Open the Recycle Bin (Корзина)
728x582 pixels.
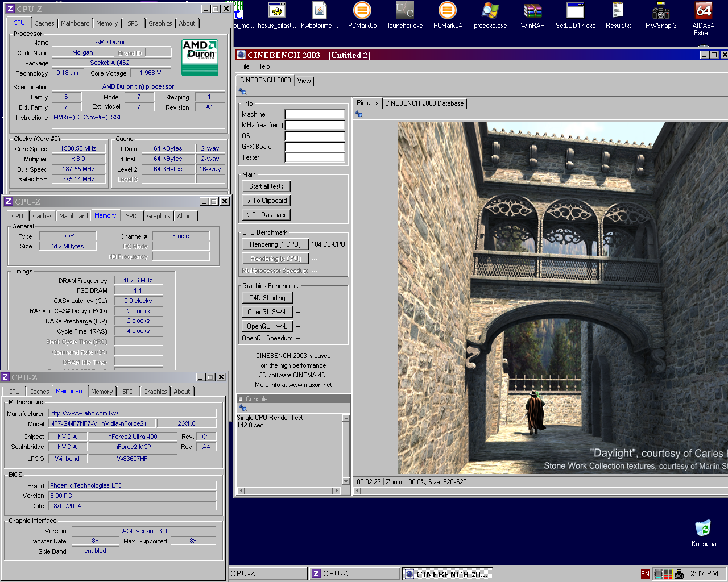pyautogui.click(x=704, y=533)
